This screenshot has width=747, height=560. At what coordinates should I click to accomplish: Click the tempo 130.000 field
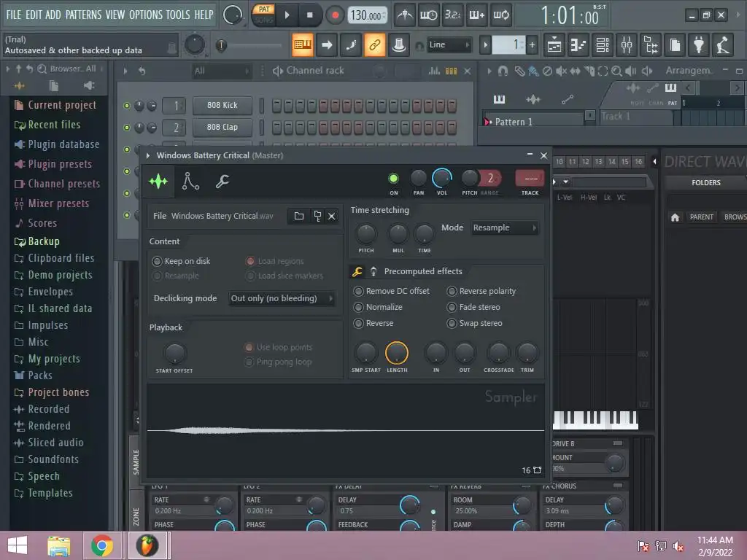367,16
